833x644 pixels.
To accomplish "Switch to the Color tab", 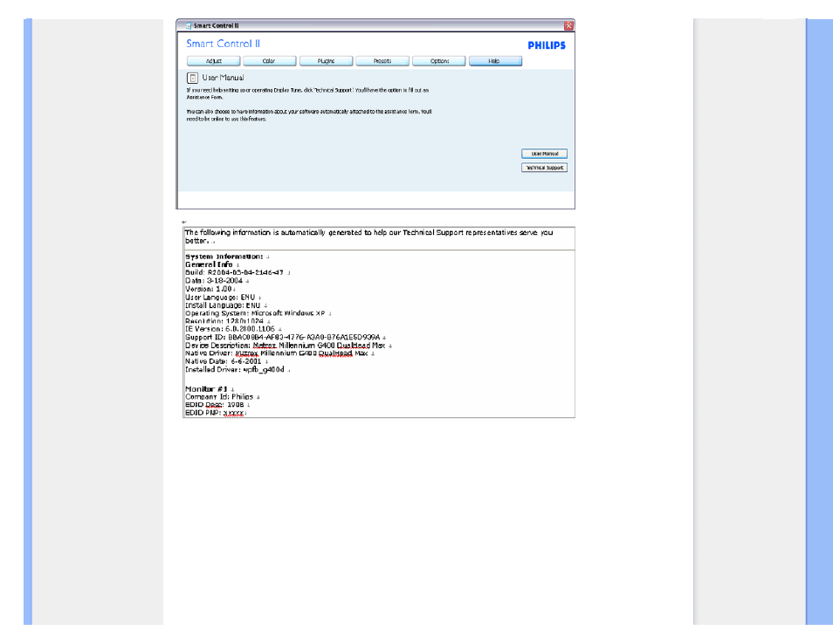I will pyautogui.click(x=269, y=61).
